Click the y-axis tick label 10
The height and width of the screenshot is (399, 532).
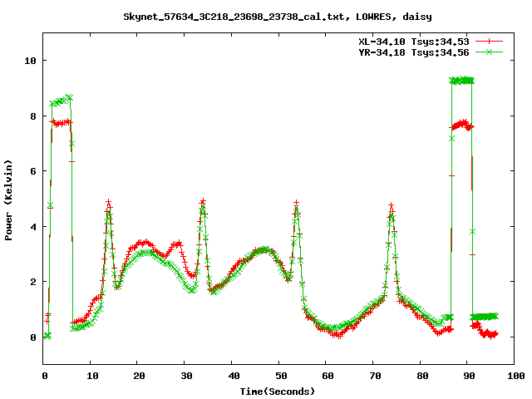30,61
